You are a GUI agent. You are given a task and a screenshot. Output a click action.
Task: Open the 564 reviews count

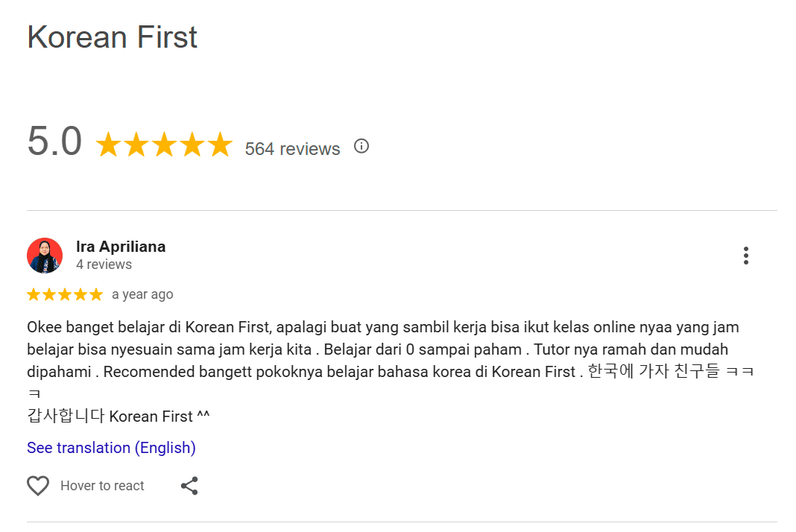click(x=292, y=149)
